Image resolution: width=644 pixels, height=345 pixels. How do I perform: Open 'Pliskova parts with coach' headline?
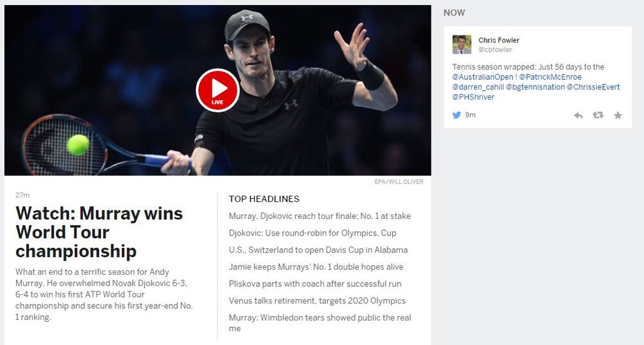315,284
